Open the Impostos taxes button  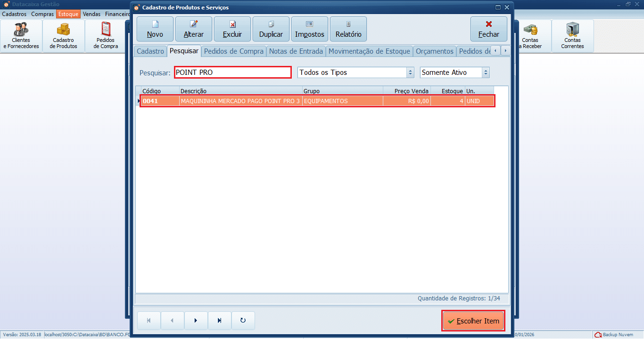(x=310, y=29)
